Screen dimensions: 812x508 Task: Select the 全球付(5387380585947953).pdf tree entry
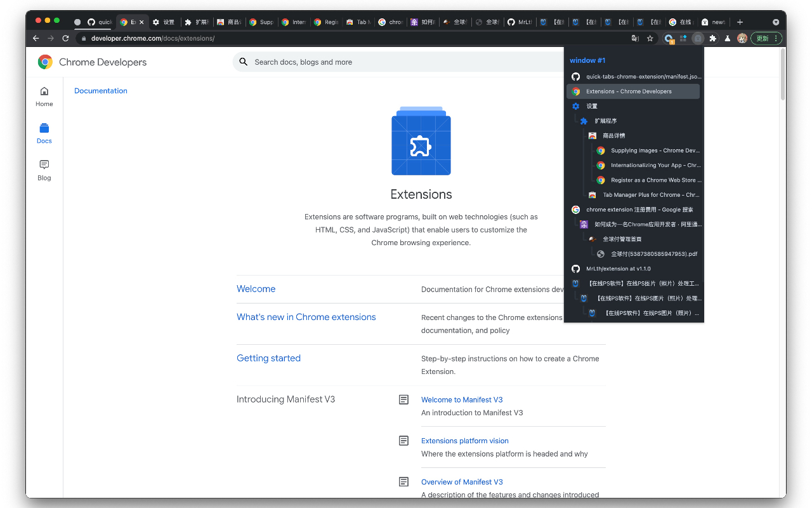coord(646,254)
